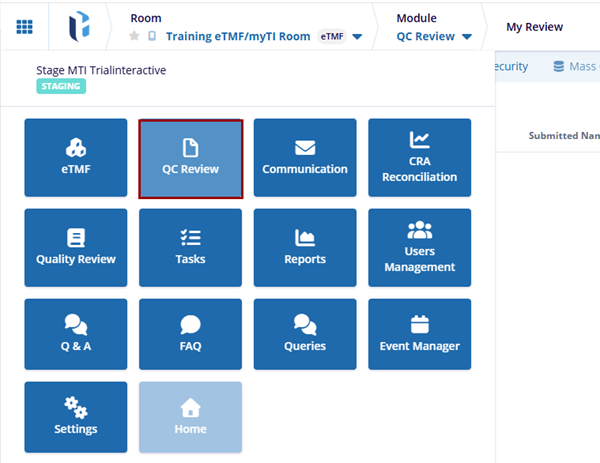The width and height of the screenshot is (600, 463).
Task: Expand the Room selector dropdown arrow
Action: click(x=357, y=37)
